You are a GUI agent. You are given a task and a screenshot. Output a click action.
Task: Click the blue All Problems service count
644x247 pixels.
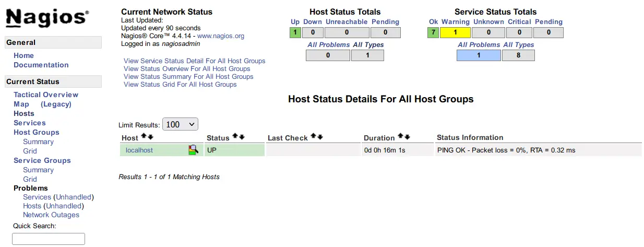479,55
